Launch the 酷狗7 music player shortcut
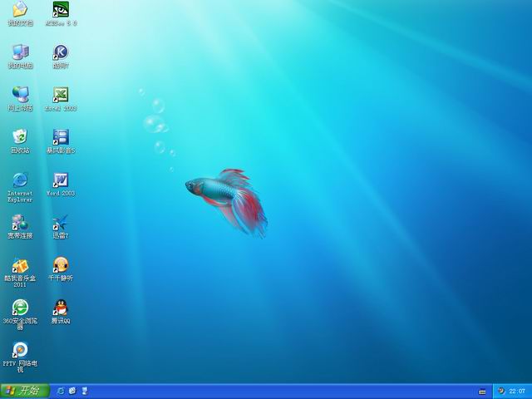The width and height of the screenshot is (532, 399). 61,52
